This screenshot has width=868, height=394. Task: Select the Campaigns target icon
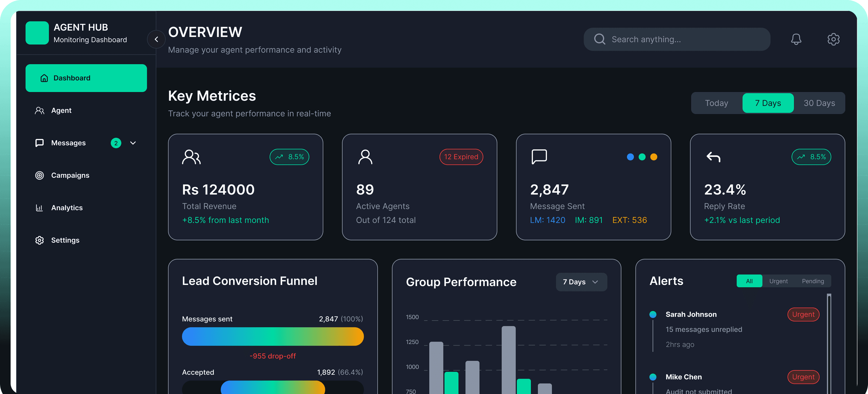pos(40,175)
